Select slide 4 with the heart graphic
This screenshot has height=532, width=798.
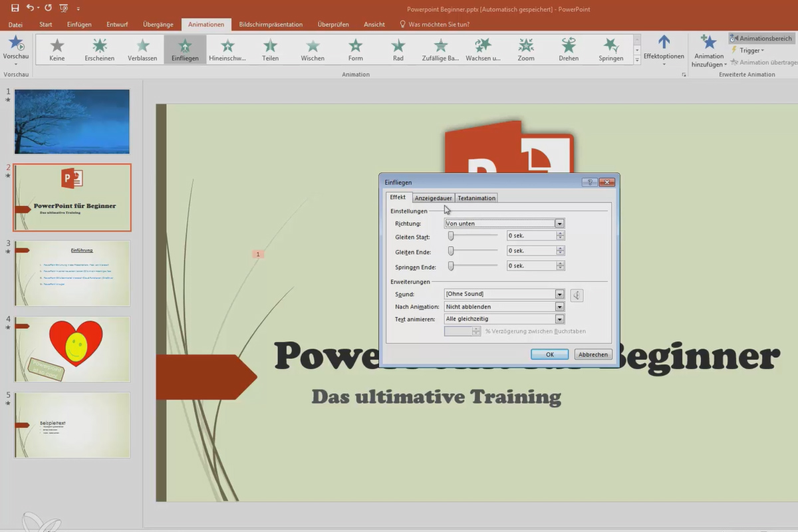[x=72, y=349]
